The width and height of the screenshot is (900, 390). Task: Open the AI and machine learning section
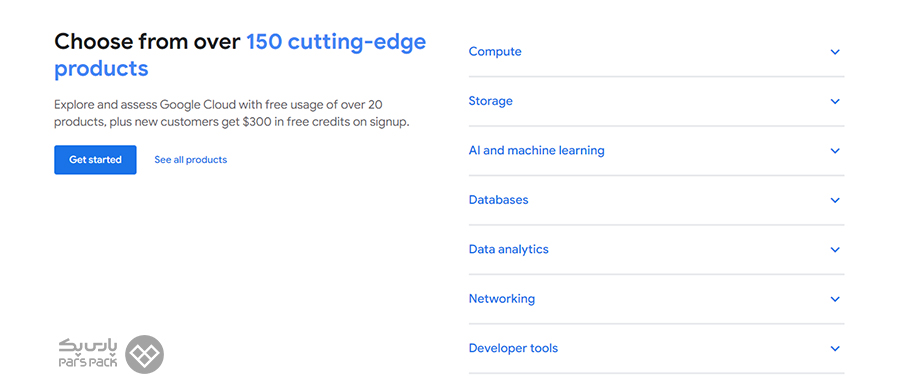pos(537,150)
